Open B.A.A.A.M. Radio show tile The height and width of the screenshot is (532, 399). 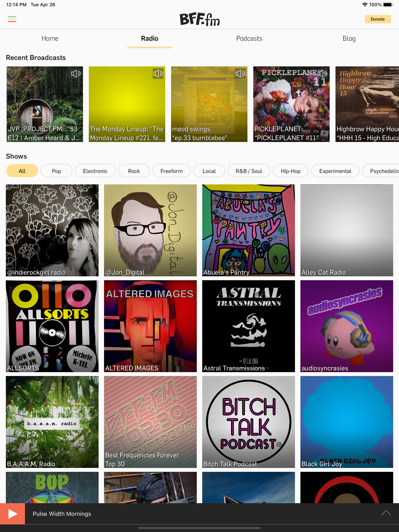[x=52, y=422]
